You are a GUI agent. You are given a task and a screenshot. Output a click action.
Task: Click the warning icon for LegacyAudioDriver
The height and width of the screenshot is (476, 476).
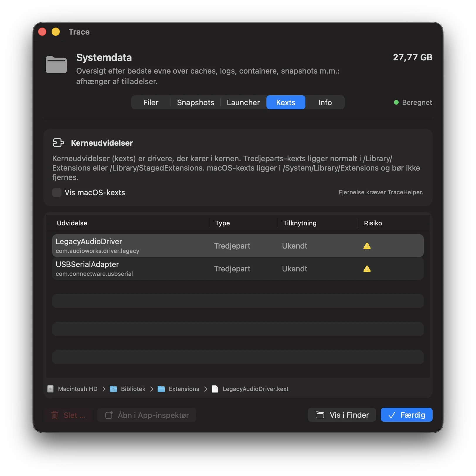[367, 246]
